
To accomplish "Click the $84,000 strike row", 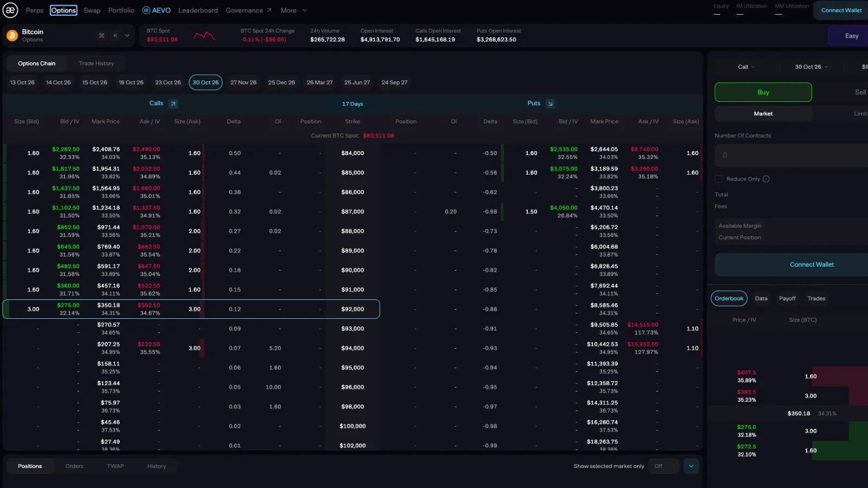I will coord(353,153).
